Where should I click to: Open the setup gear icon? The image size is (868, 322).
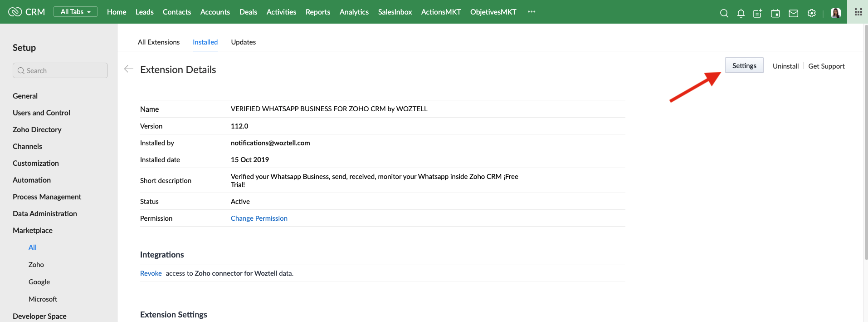point(812,13)
